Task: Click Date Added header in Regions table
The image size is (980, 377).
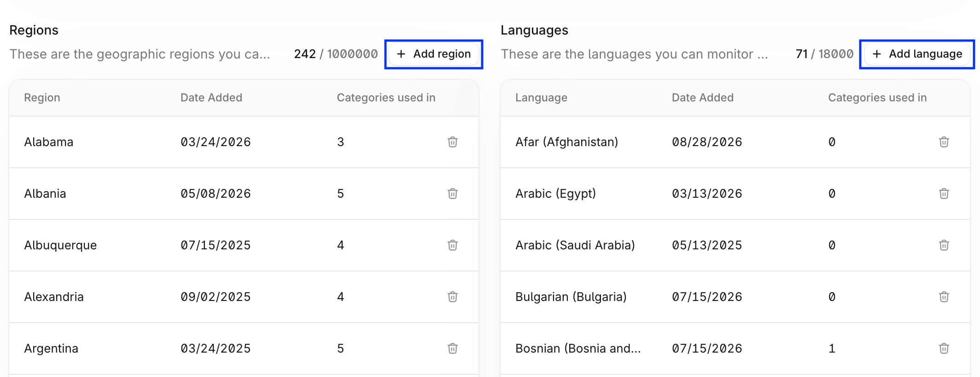Action: (x=211, y=98)
